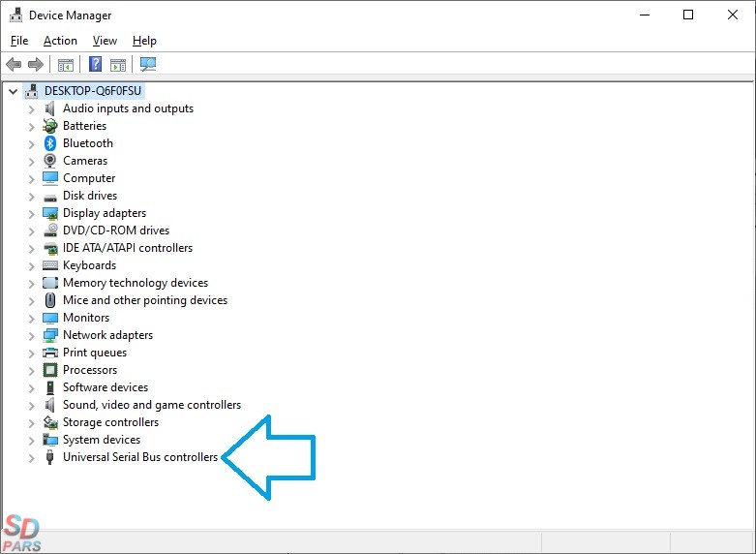Open the File menu
756x554 pixels.
pyautogui.click(x=19, y=41)
